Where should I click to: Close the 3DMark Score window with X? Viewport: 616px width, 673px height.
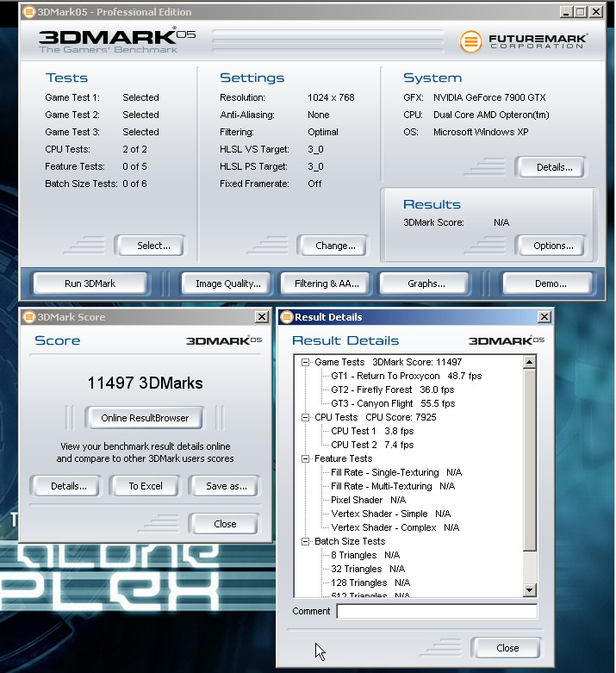(x=261, y=317)
